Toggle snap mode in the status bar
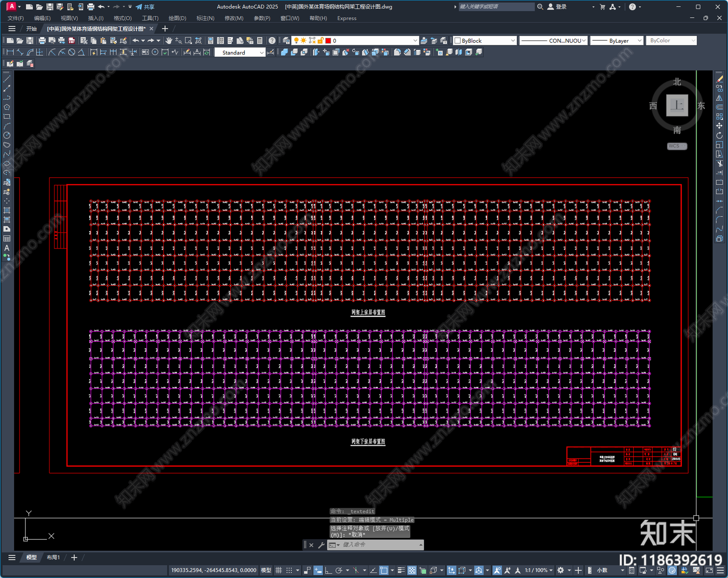728x578 pixels. (289, 570)
